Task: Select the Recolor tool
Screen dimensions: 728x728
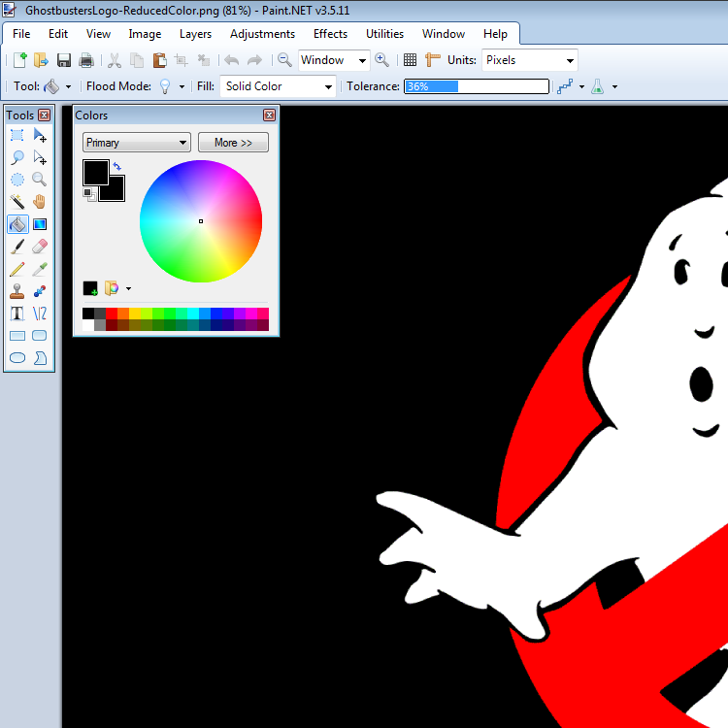Action: coord(40,291)
